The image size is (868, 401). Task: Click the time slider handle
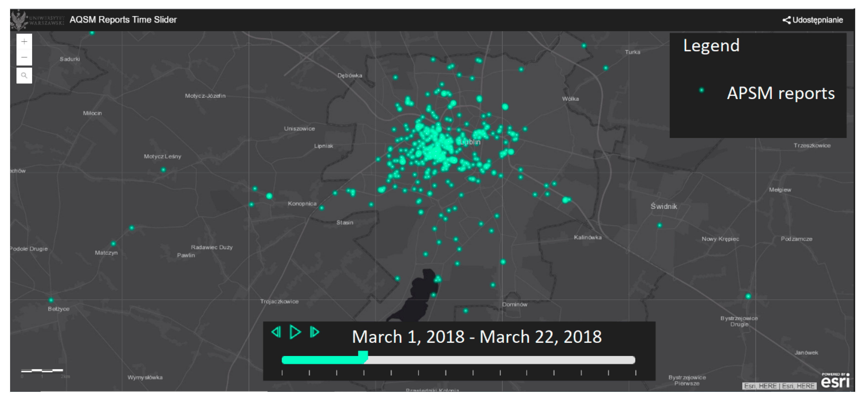tap(363, 356)
